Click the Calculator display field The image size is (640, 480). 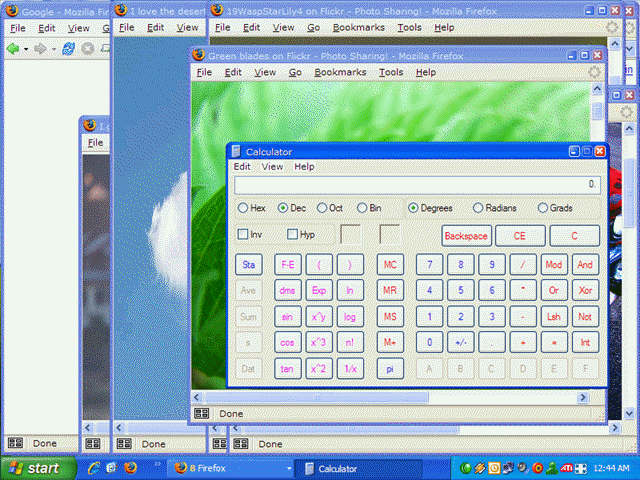417,184
